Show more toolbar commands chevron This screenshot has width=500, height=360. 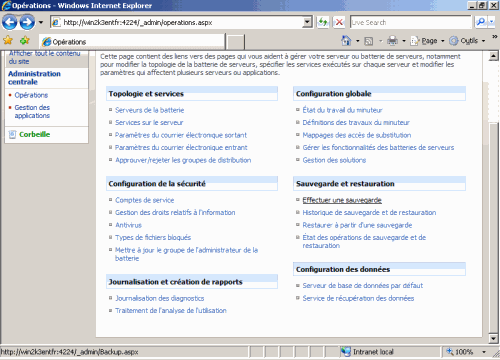495,36
